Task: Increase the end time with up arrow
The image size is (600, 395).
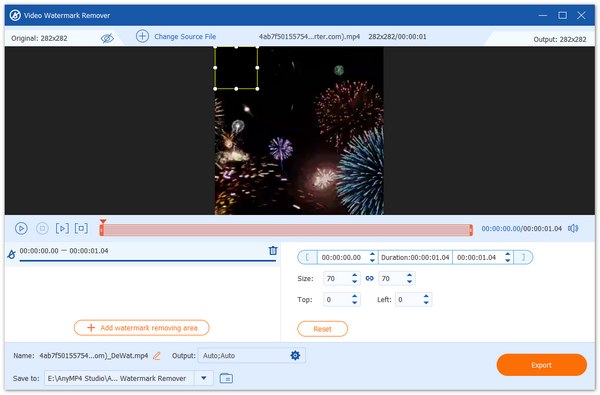Action: point(508,254)
